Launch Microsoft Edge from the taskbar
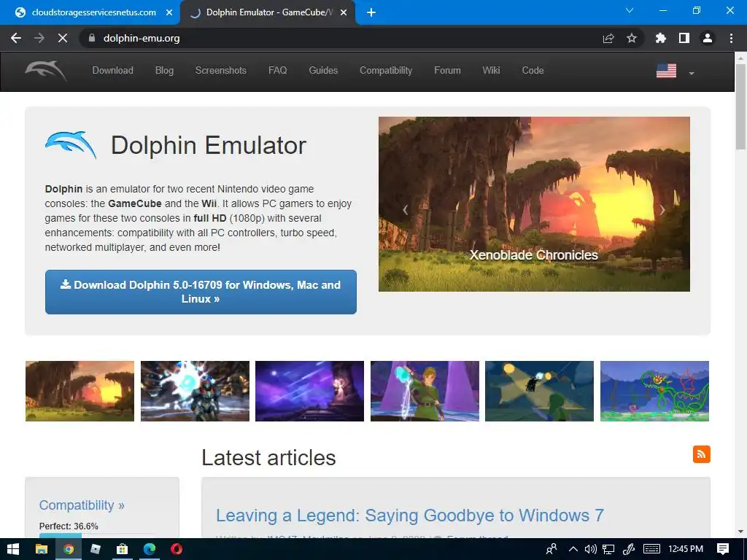 [150, 549]
